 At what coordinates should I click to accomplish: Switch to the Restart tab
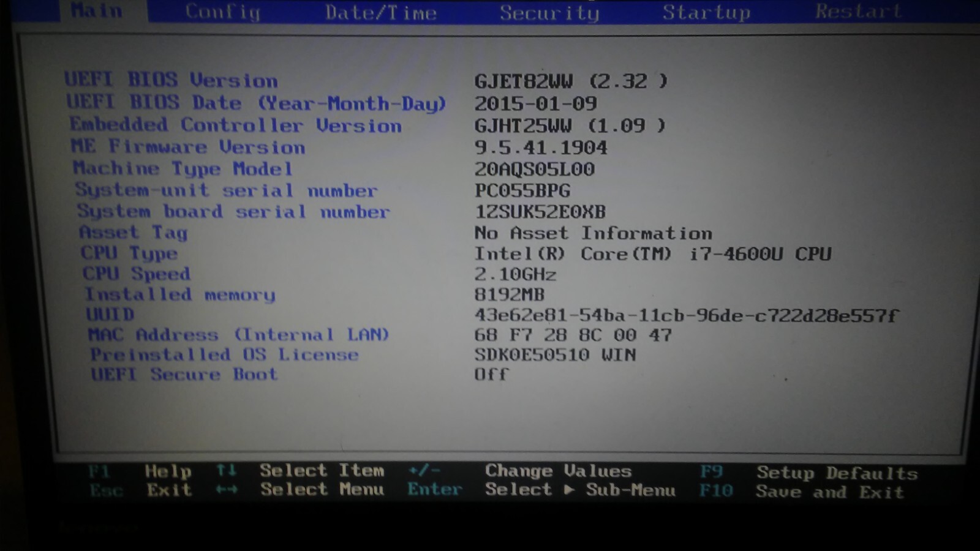pyautogui.click(x=858, y=11)
